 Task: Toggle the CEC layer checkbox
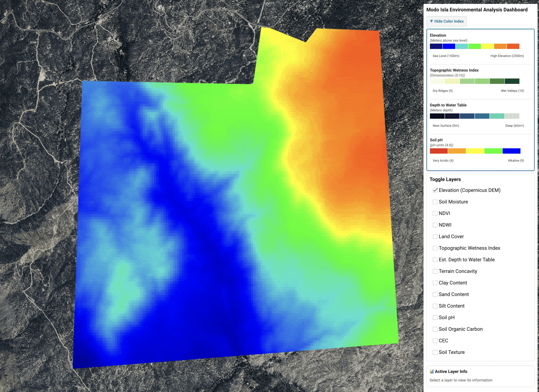click(435, 341)
